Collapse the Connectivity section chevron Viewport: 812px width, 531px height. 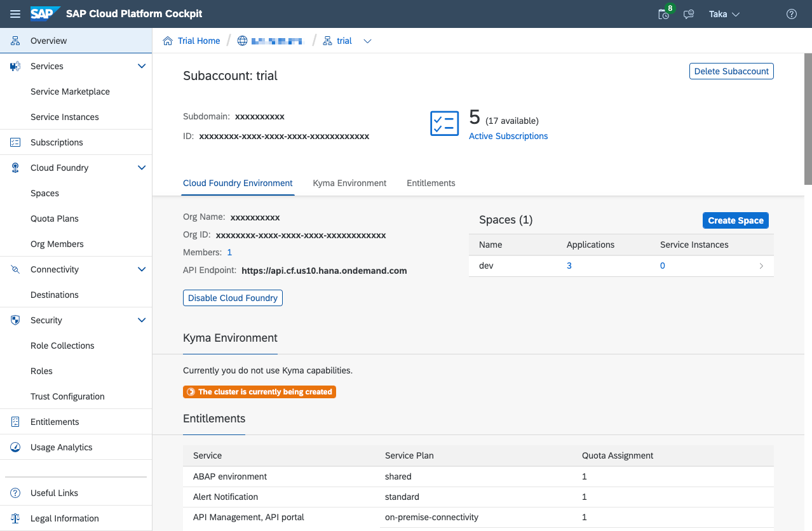142,269
